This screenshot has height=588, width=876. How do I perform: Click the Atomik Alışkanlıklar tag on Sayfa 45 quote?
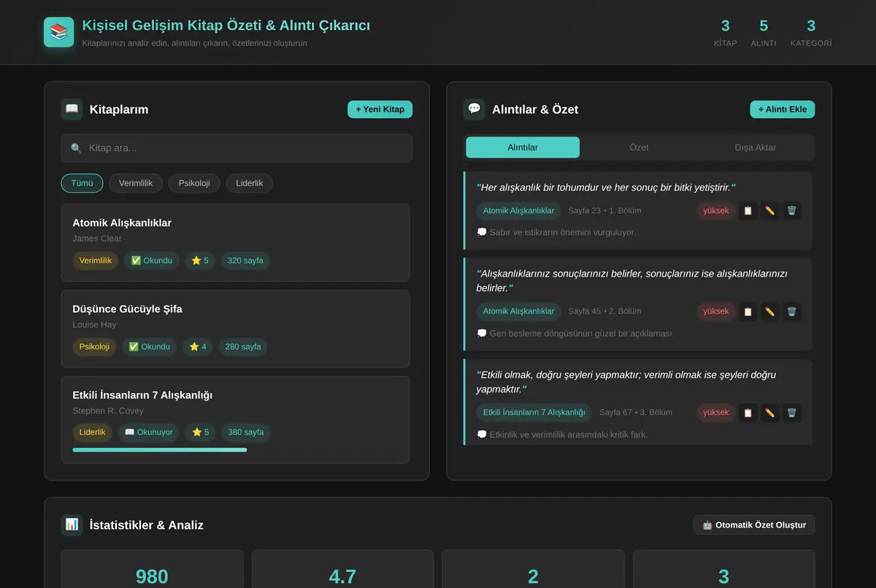[519, 312]
